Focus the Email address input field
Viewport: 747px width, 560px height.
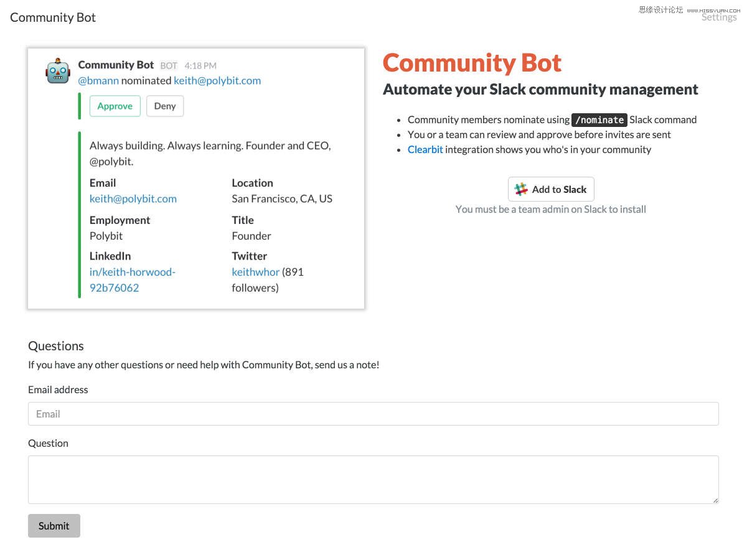(374, 414)
